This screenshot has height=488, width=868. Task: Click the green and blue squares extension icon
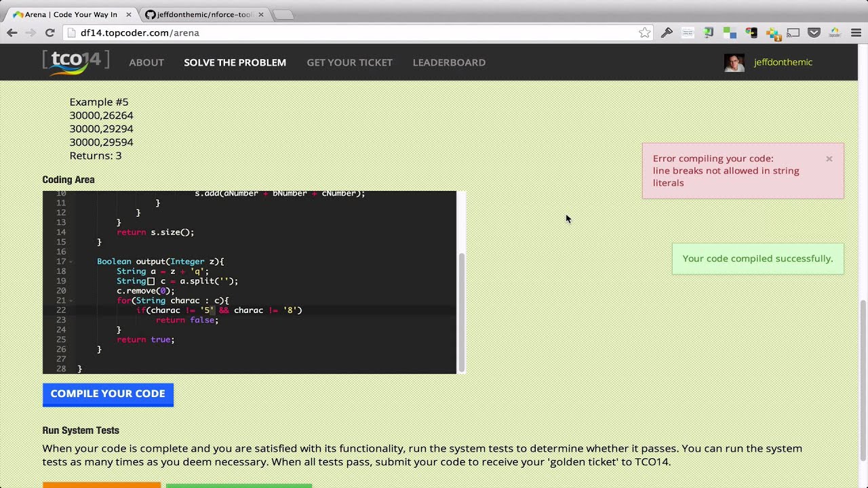730,33
